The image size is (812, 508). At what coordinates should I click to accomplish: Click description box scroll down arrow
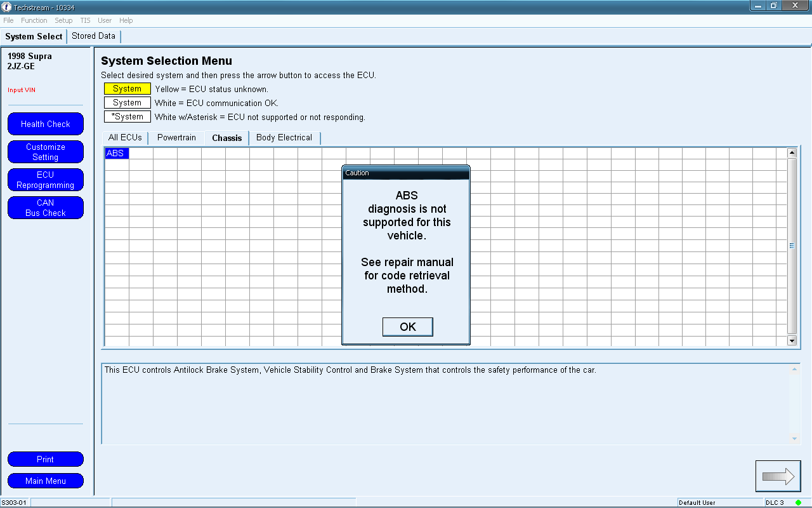(x=794, y=438)
